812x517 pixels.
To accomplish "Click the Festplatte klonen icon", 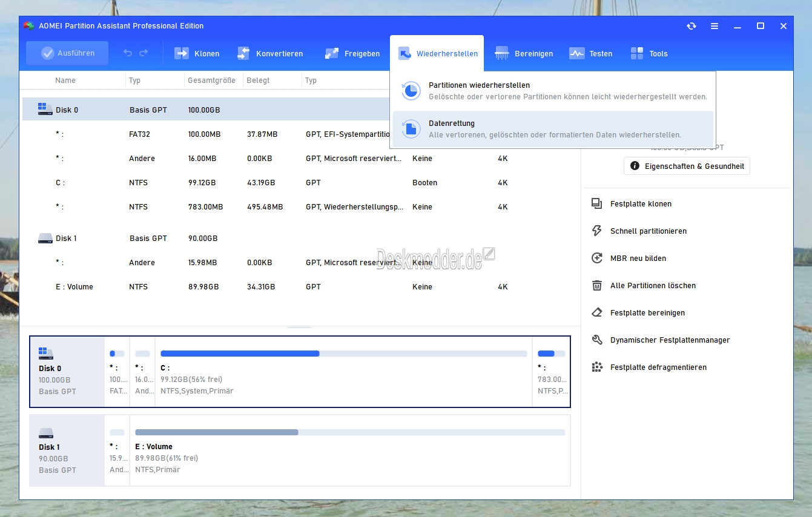I will [597, 204].
